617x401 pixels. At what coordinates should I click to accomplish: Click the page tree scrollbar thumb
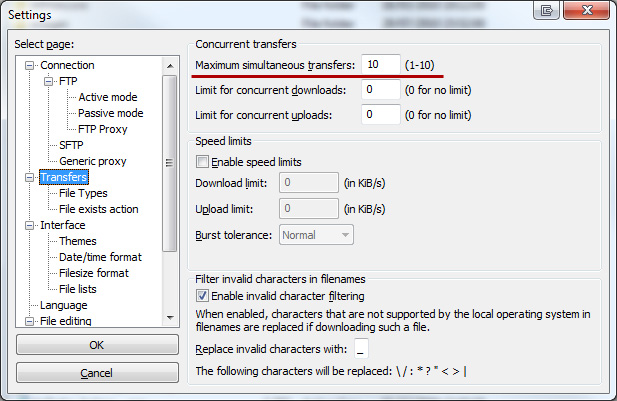point(170,163)
